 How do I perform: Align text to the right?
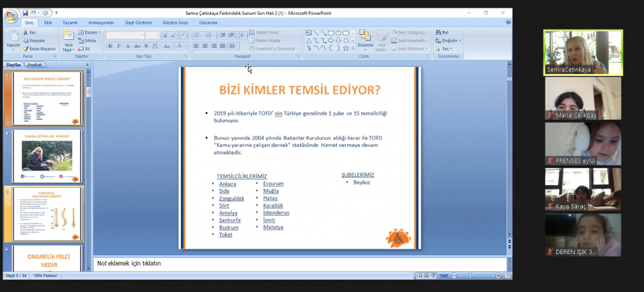click(x=214, y=46)
